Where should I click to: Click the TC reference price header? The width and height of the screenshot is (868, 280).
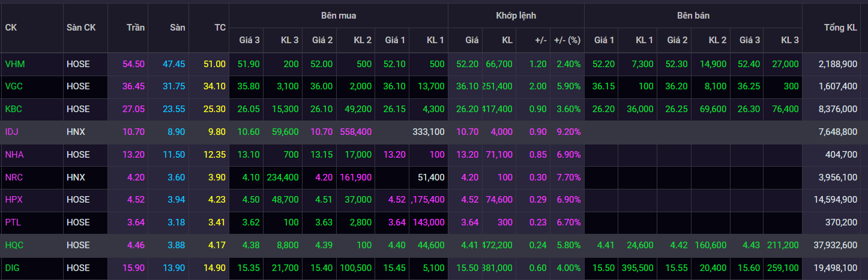click(x=220, y=28)
